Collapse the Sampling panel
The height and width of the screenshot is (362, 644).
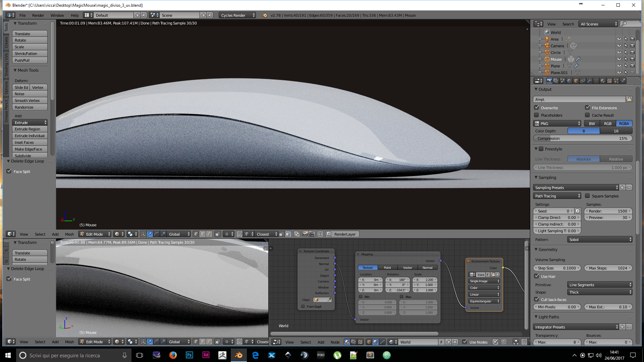click(536, 177)
